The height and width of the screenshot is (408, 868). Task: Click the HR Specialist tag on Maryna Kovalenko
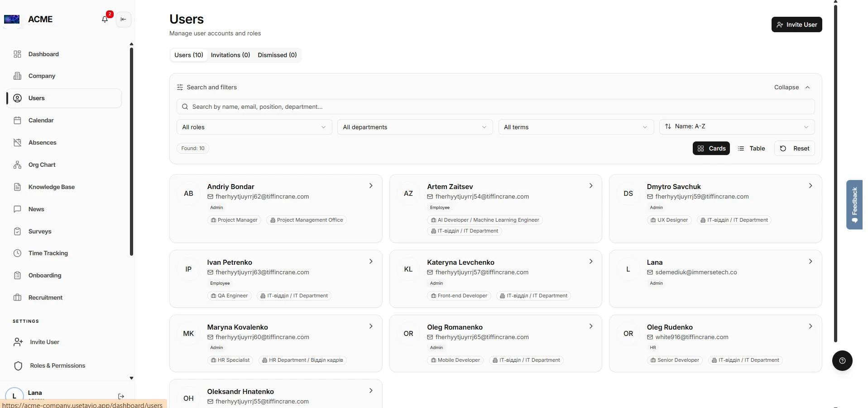pos(230,360)
